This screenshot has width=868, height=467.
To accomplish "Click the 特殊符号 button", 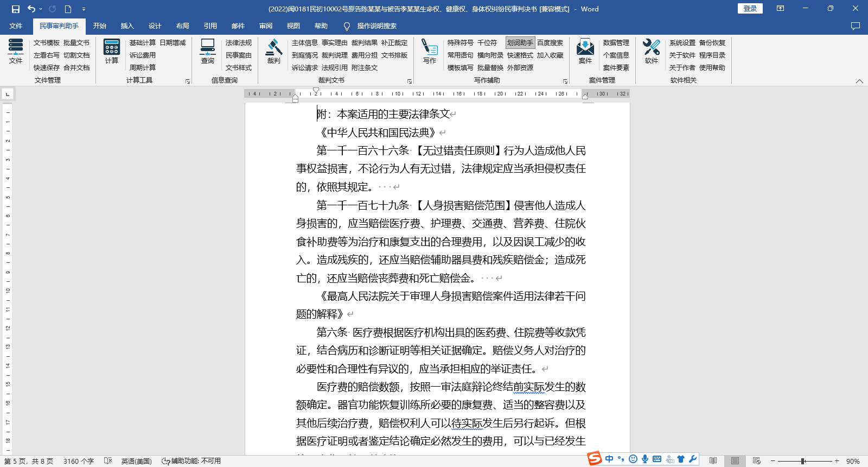I will 461,42.
